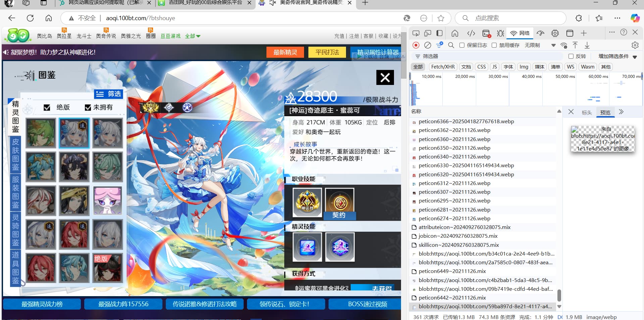Toggle the Fetch/XHR request filter
This screenshot has height=320, width=644.
[x=443, y=67]
